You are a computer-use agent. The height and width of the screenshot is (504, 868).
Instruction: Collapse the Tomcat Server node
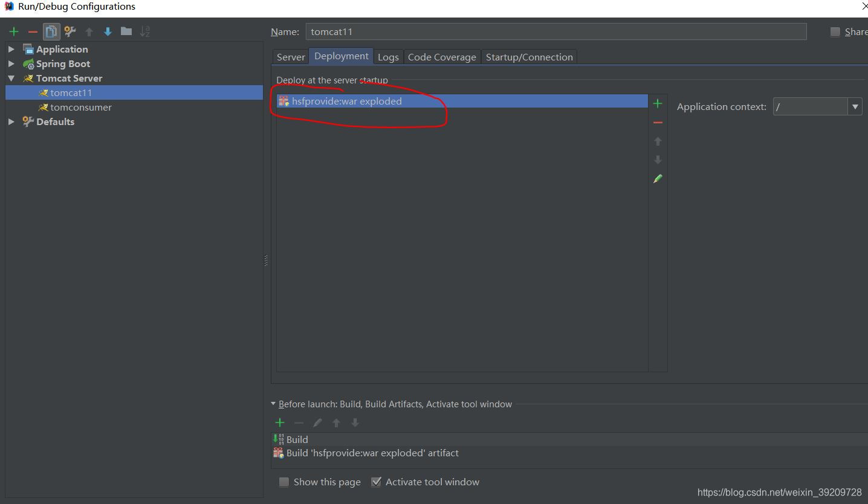coord(11,78)
